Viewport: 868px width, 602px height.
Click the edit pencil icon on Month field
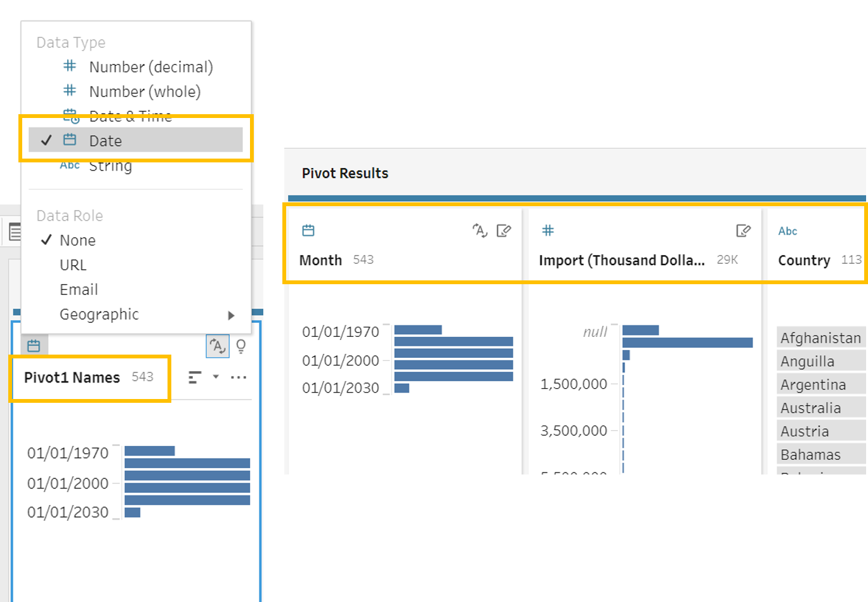pos(503,231)
